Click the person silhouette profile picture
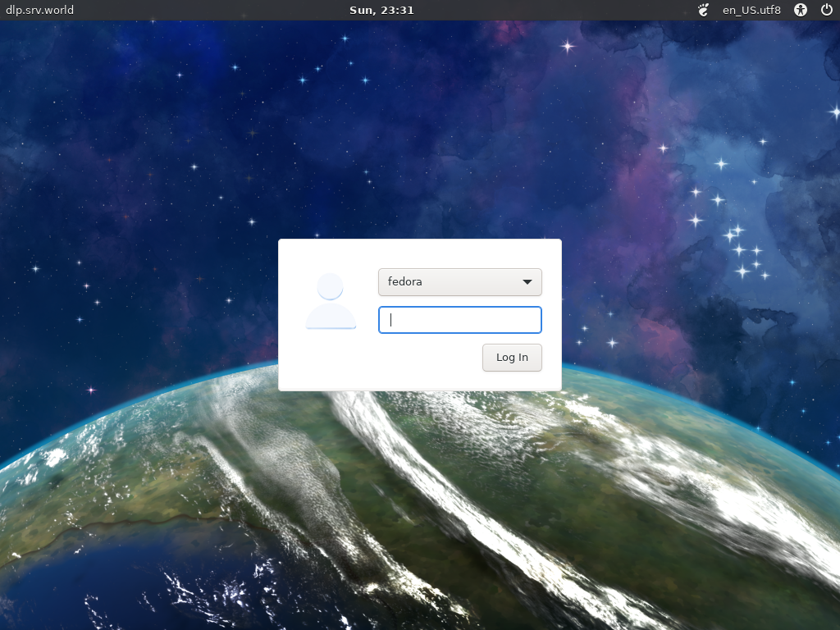Image resolution: width=840 pixels, height=630 pixels. pos(330,301)
